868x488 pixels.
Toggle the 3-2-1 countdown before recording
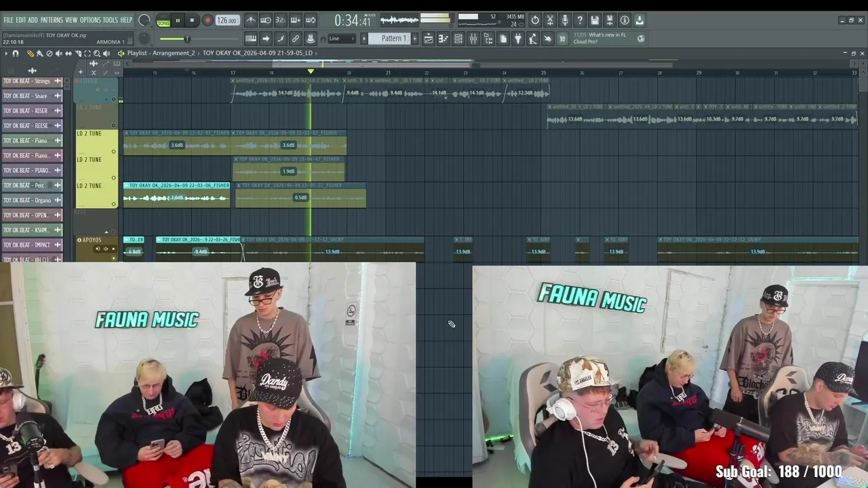coord(281,20)
